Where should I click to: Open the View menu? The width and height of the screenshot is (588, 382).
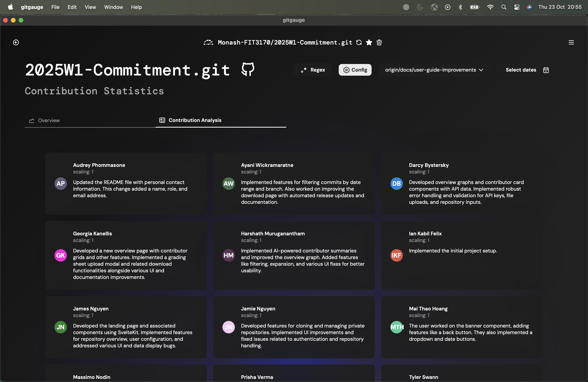coord(90,7)
